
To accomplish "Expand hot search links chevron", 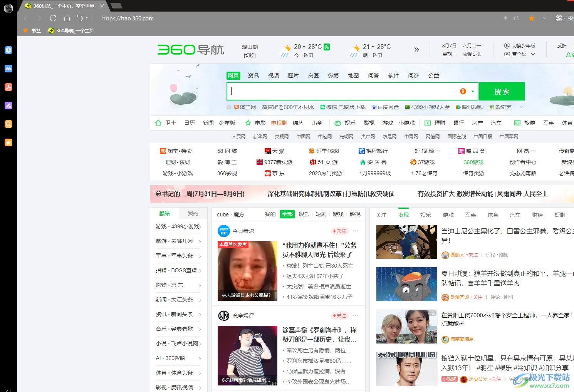I will pos(521,107).
